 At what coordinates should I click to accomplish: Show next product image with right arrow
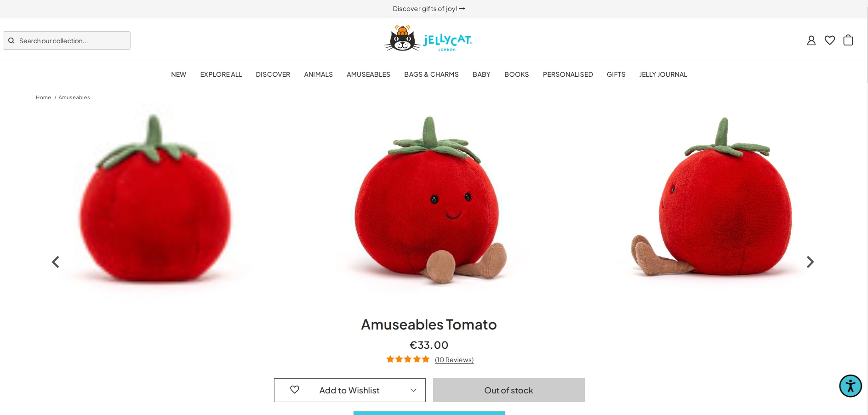point(810,262)
